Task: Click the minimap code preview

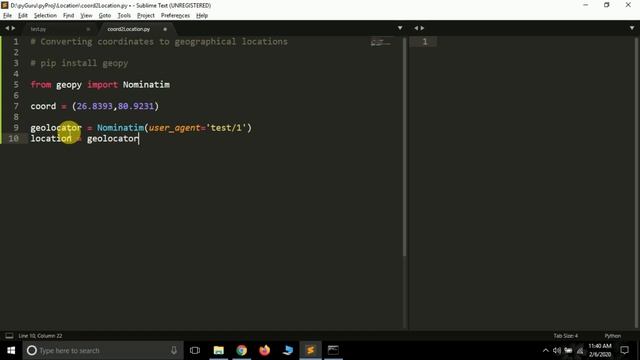Action: click(380, 42)
